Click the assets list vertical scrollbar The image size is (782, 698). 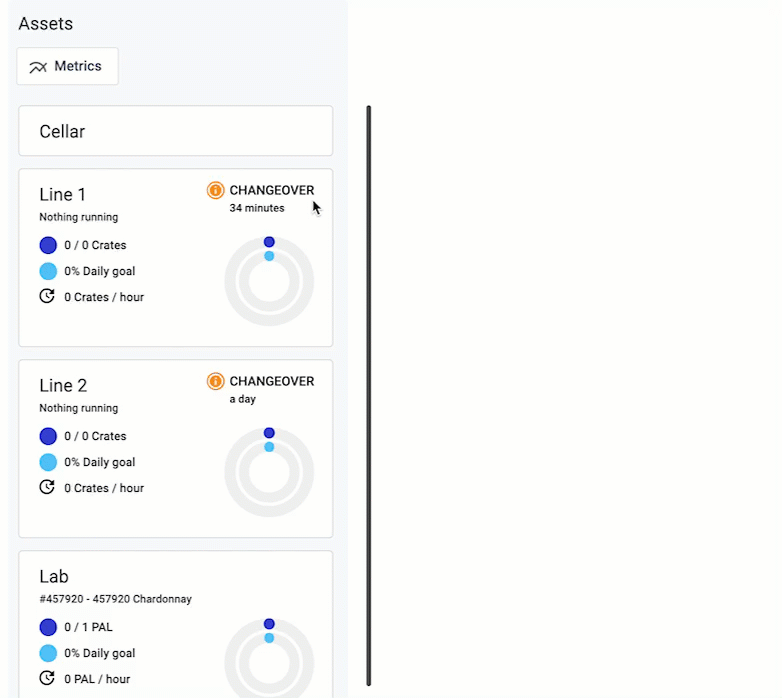(x=369, y=395)
